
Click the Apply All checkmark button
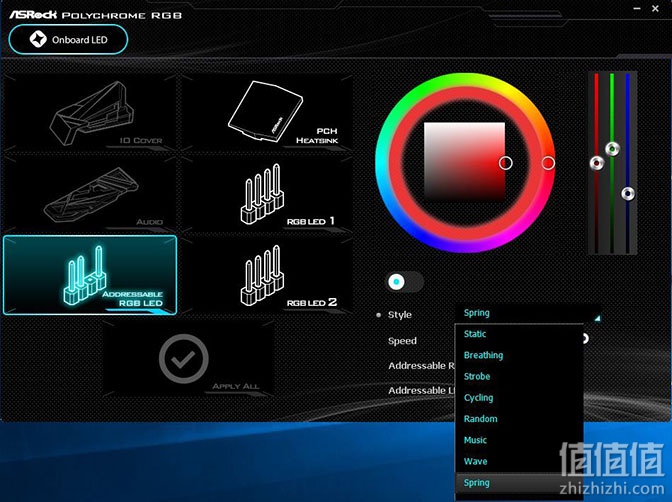(x=184, y=359)
